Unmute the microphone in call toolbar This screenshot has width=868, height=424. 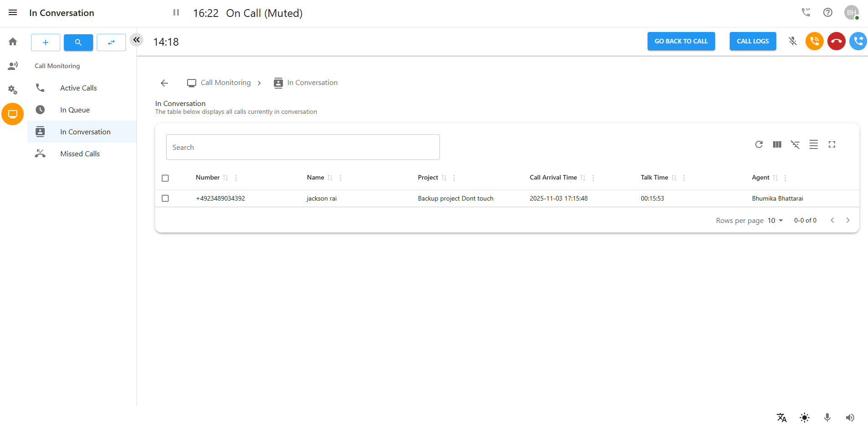click(793, 41)
